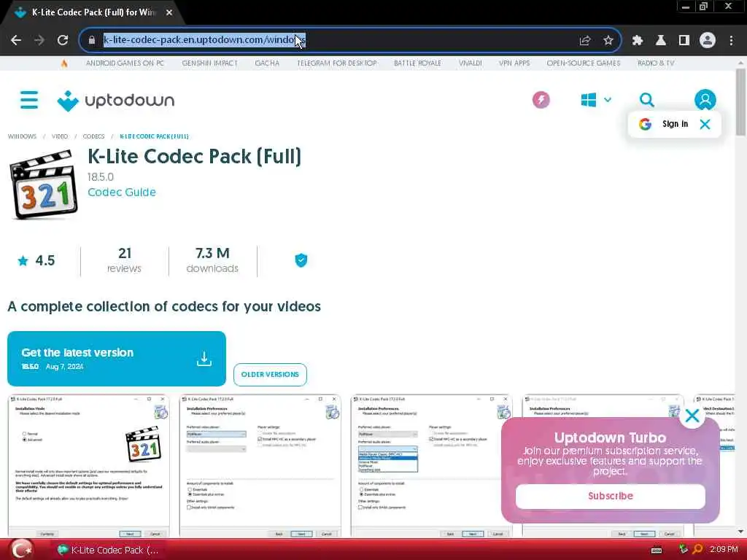
Task: Open the third screenshot with dropdown list
Action: click(432, 466)
